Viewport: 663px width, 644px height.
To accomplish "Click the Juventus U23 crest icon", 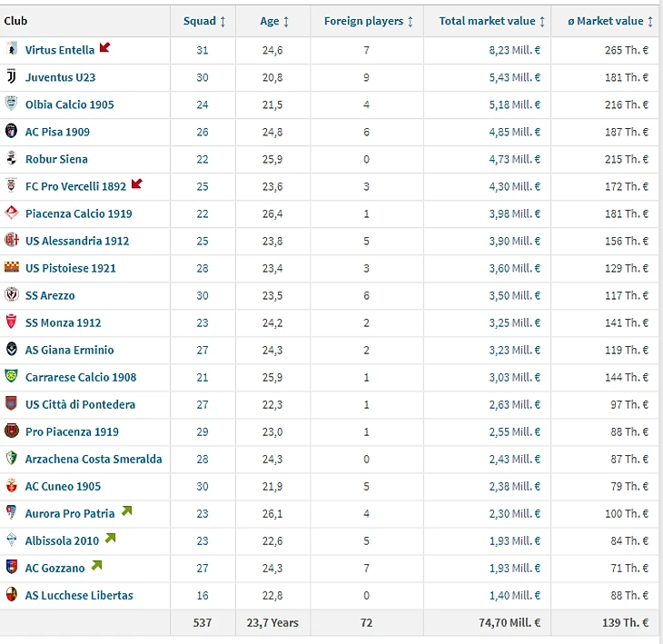I will click(x=12, y=76).
